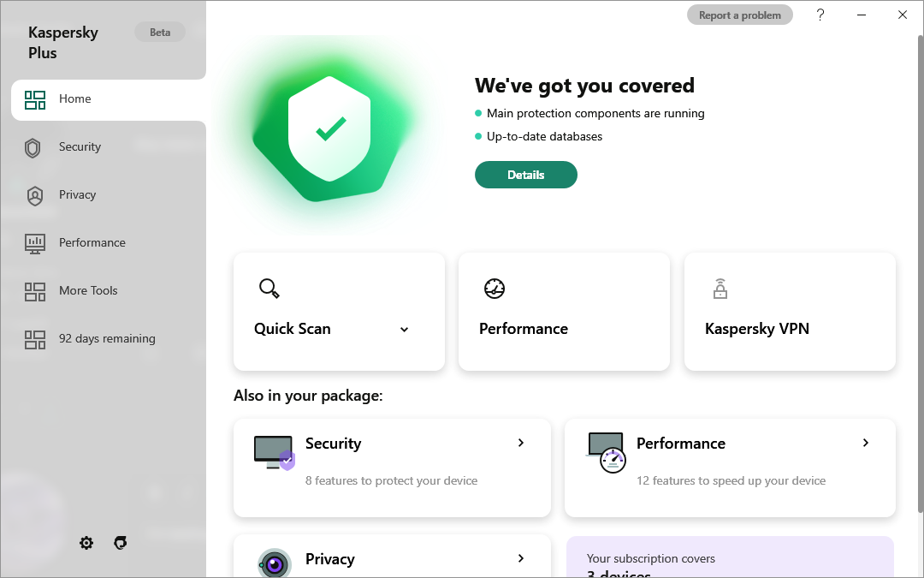Click the Report a problem button
Viewport: 924px width, 578px height.
[x=739, y=15]
